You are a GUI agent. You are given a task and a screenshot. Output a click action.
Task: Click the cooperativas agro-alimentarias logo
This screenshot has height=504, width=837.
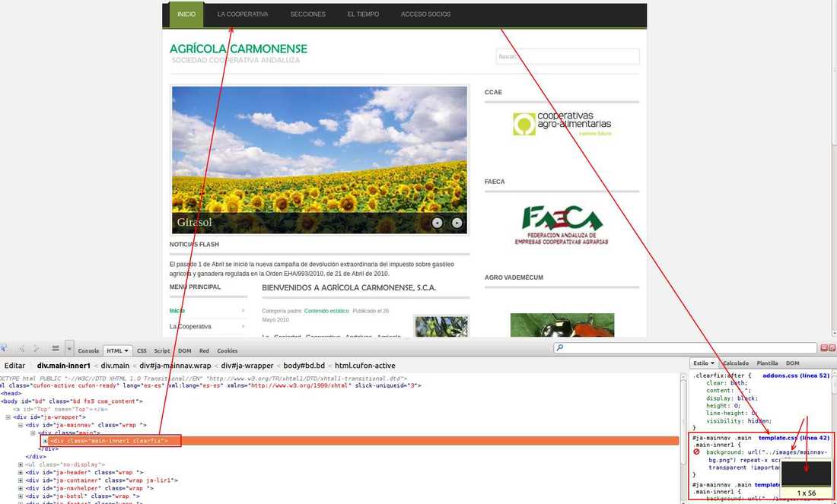pyautogui.click(x=562, y=124)
